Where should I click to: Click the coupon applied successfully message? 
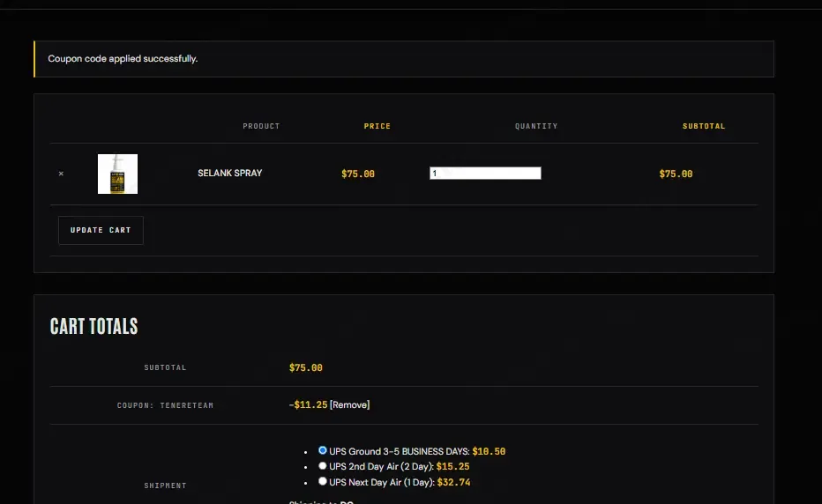123,59
